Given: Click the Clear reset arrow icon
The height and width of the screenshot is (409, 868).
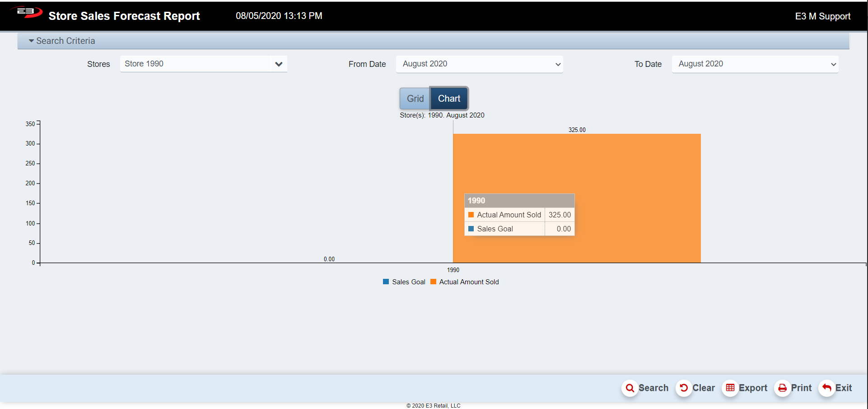Looking at the screenshot, I should pos(684,388).
